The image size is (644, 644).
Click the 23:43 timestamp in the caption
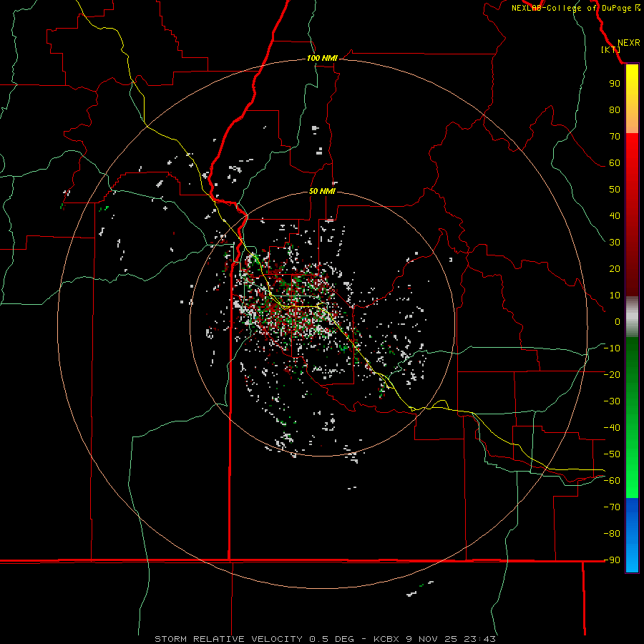tap(479, 639)
